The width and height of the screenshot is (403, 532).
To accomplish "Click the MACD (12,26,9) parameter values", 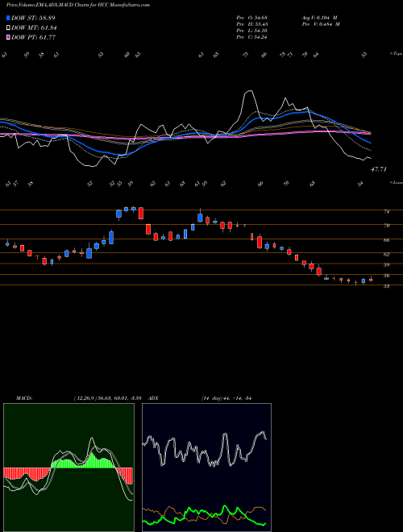I will [x=110, y=398].
